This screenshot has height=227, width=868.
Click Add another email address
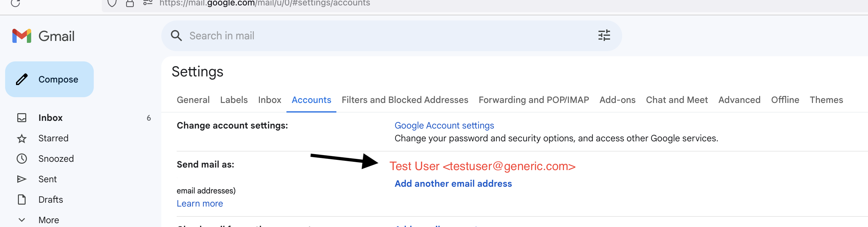coord(453,184)
